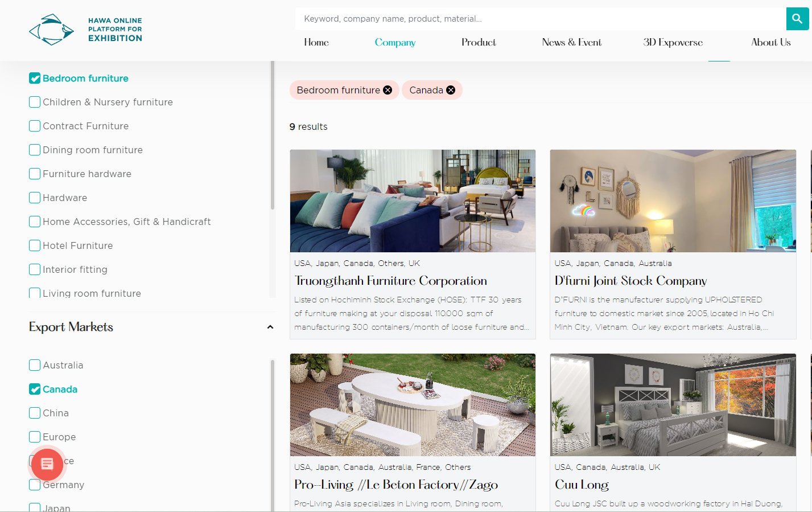Image resolution: width=812 pixels, height=512 pixels.
Task: Check the Germany export market
Action: tap(35, 485)
